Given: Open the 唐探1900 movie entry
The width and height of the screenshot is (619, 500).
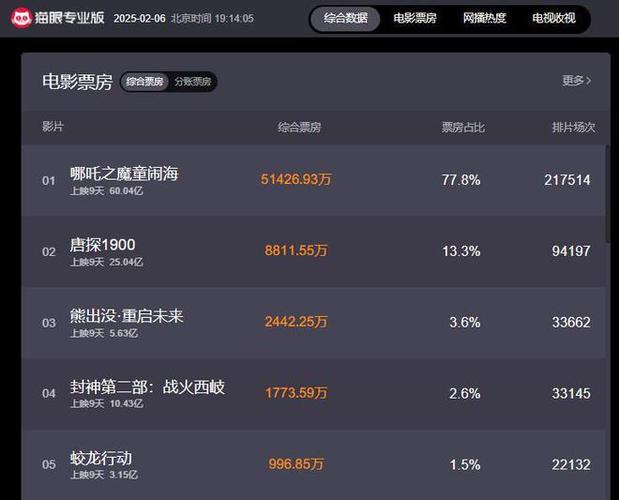Looking at the screenshot, I should [x=102, y=245].
